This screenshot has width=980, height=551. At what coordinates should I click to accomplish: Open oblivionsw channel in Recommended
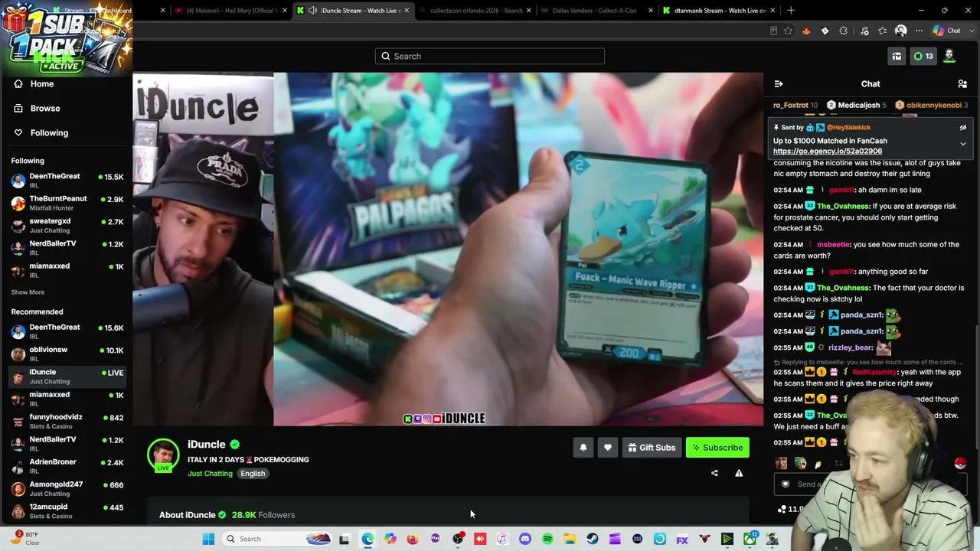66,354
